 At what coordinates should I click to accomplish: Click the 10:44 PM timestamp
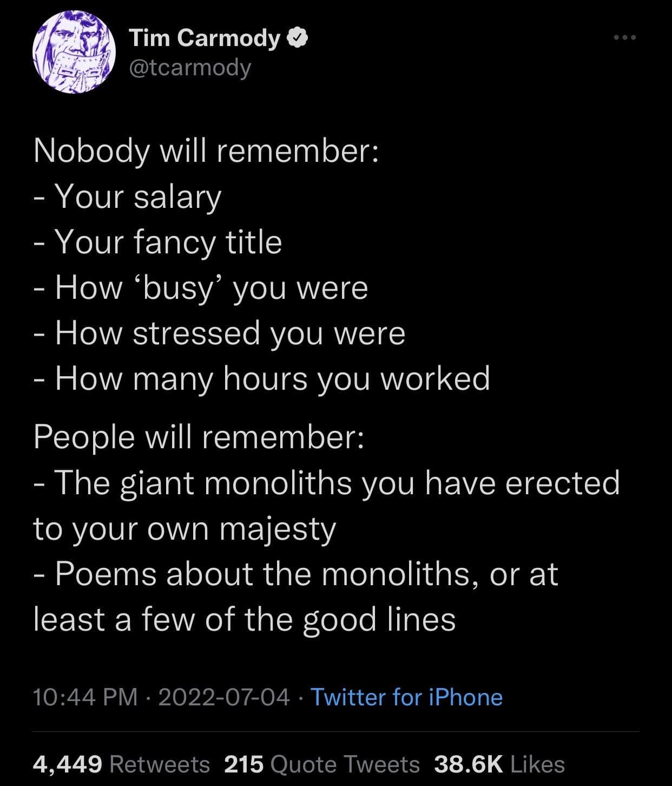tap(85, 697)
